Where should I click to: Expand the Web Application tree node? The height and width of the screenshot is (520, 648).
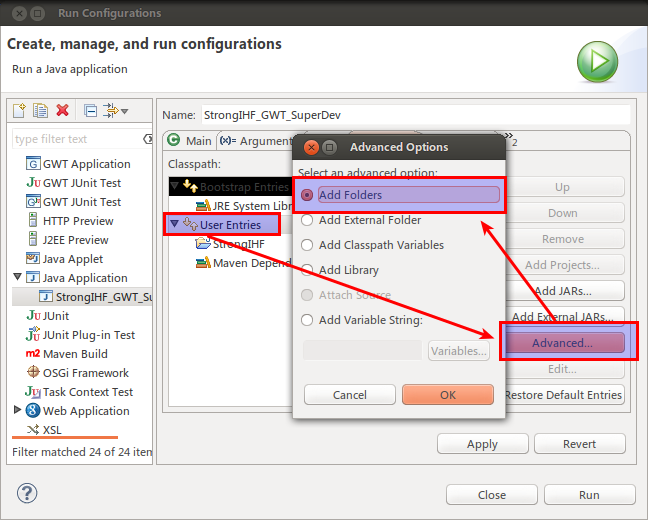pos(17,410)
